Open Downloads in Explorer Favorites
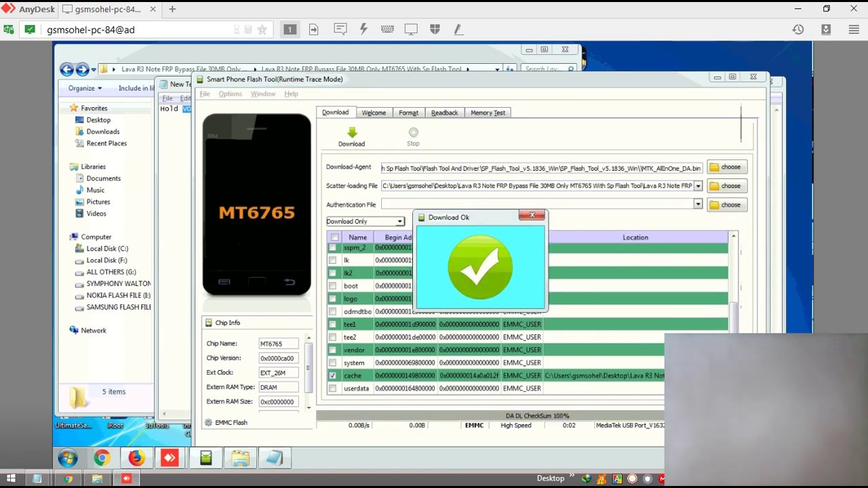Image resolution: width=868 pixels, height=488 pixels. (x=102, y=131)
